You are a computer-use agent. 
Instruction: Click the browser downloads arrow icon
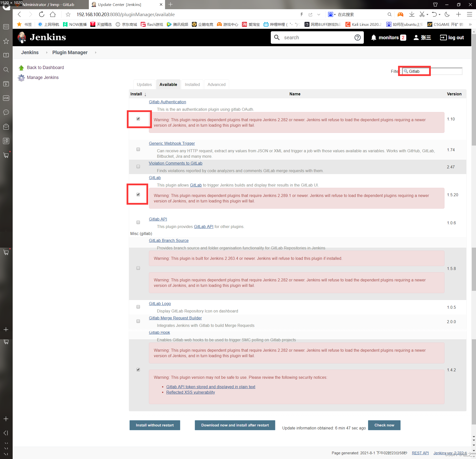click(x=412, y=14)
